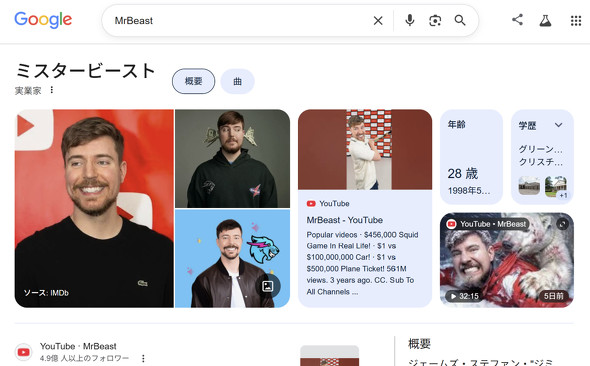This screenshot has width=590, height=366.
Task: Click the ミスタービースト title heading
Action: (x=85, y=71)
